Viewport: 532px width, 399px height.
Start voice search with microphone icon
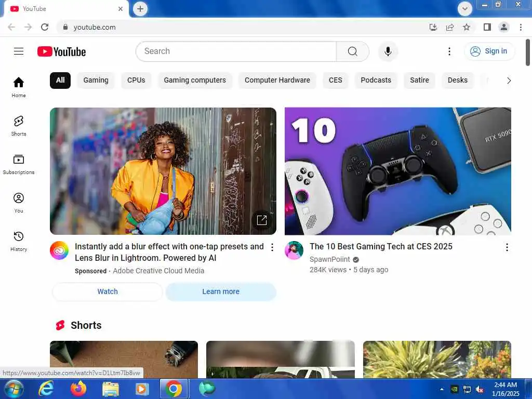(388, 51)
